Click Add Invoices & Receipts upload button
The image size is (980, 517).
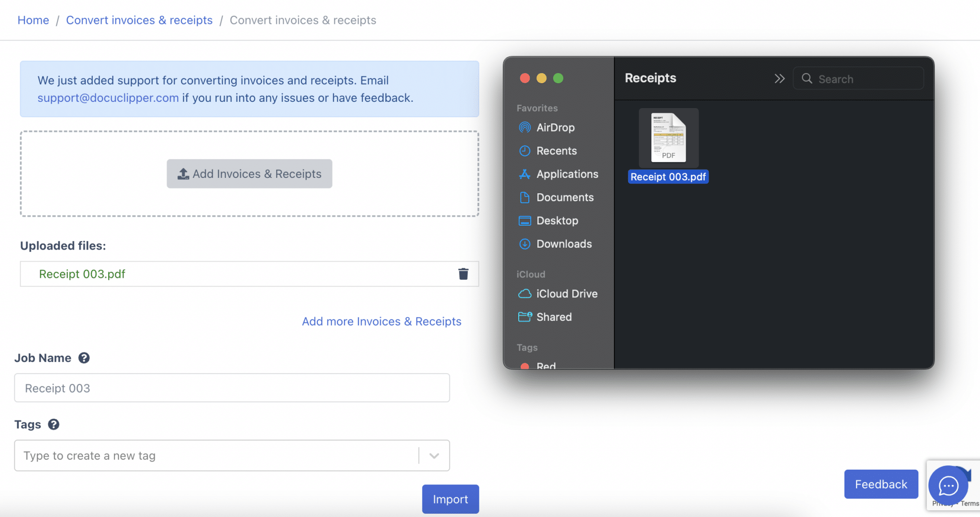point(249,174)
